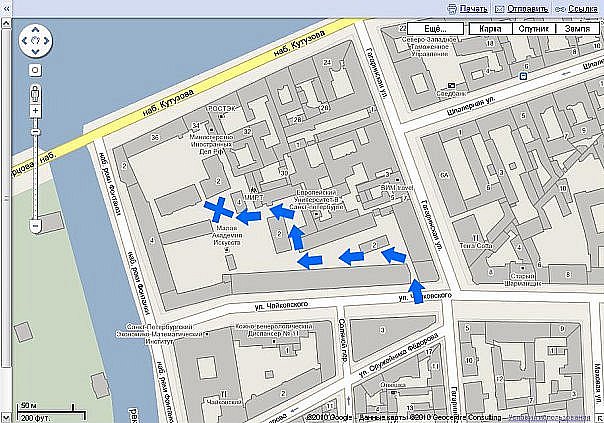Pan the map right with the arrow control

tap(47, 40)
